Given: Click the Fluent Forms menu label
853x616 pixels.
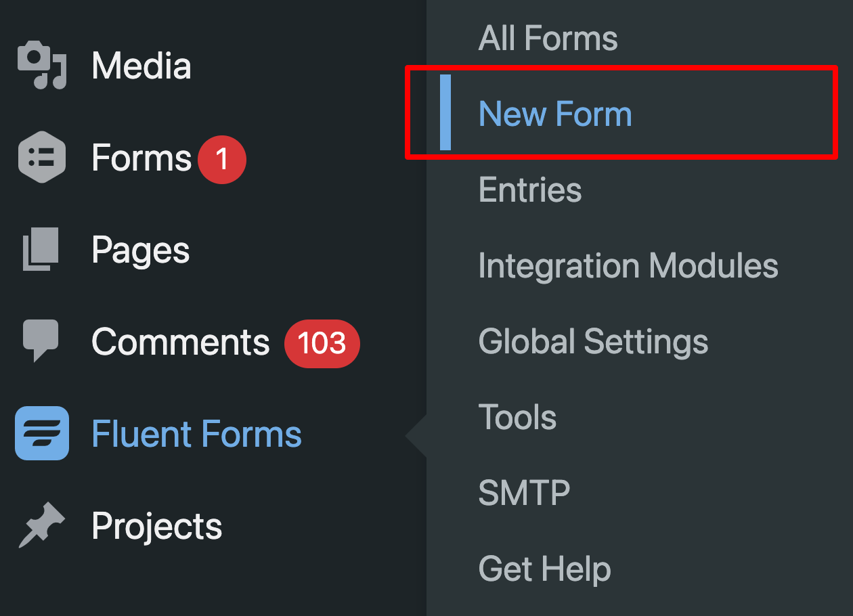Looking at the screenshot, I should pyautogui.click(x=196, y=435).
